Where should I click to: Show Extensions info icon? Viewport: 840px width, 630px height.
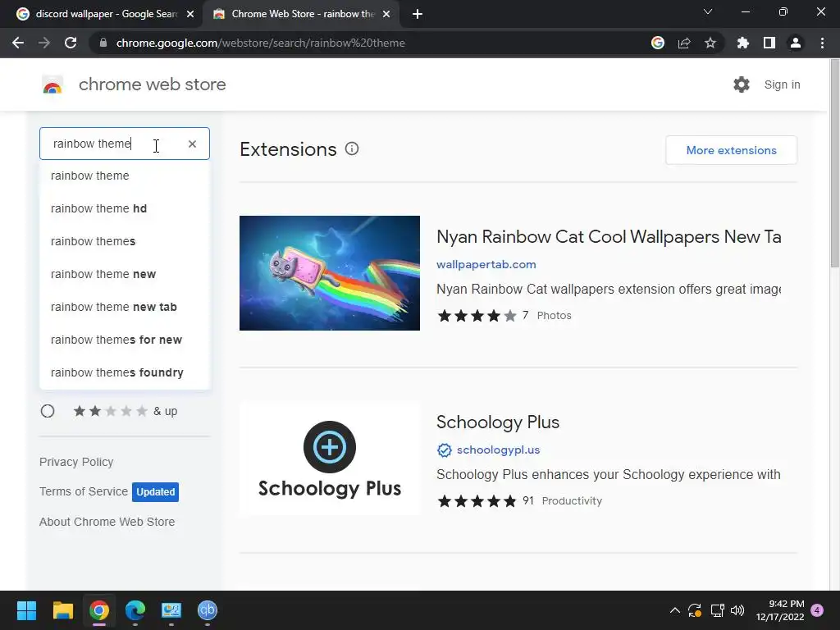[351, 149]
